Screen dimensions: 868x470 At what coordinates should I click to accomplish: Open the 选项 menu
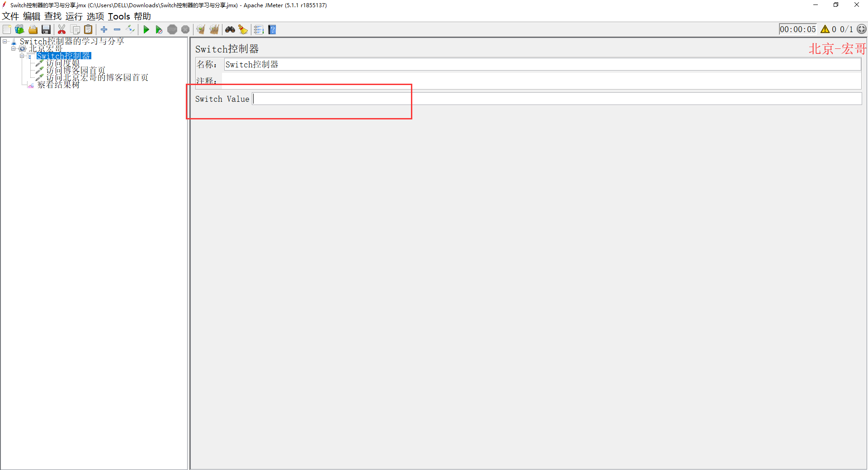95,16
